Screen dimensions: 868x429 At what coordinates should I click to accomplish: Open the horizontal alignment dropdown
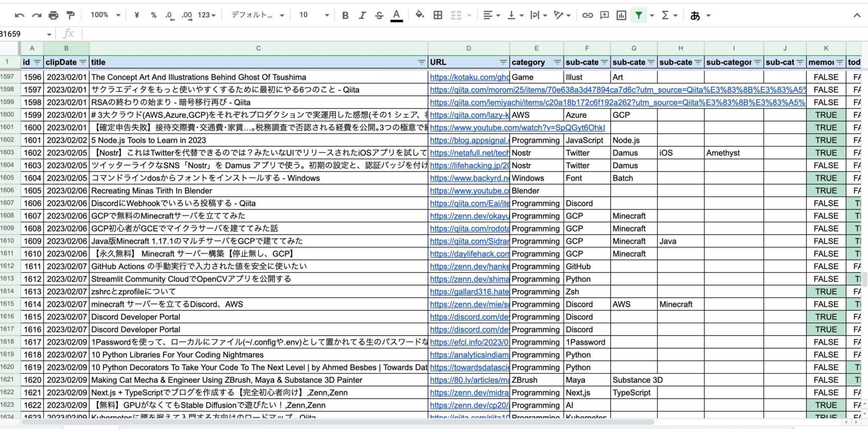490,15
